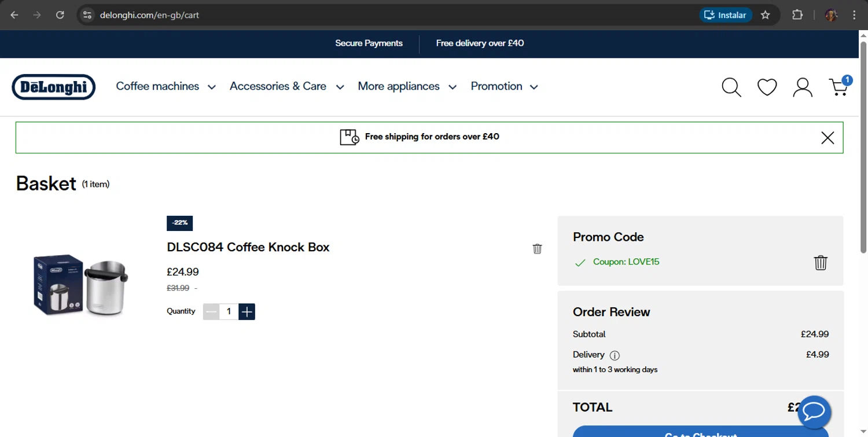Open Chrome three-dot menu

pyautogui.click(x=854, y=15)
